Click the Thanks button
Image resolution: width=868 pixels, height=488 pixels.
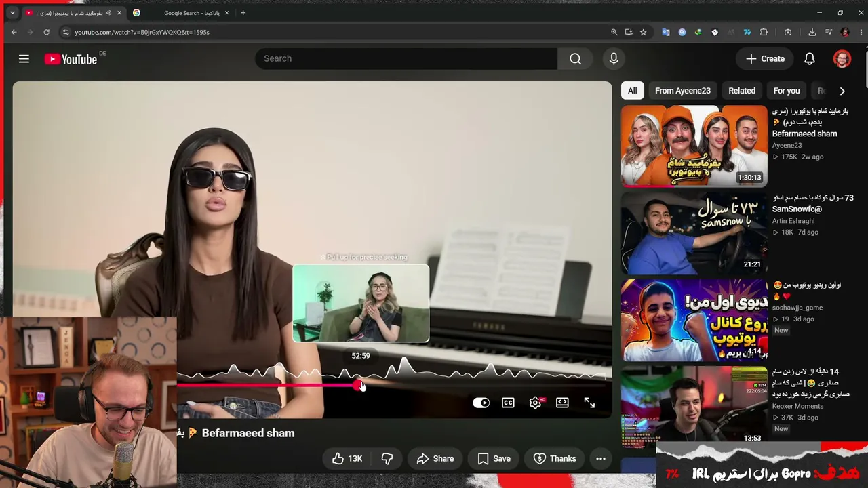click(x=555, y=459)
